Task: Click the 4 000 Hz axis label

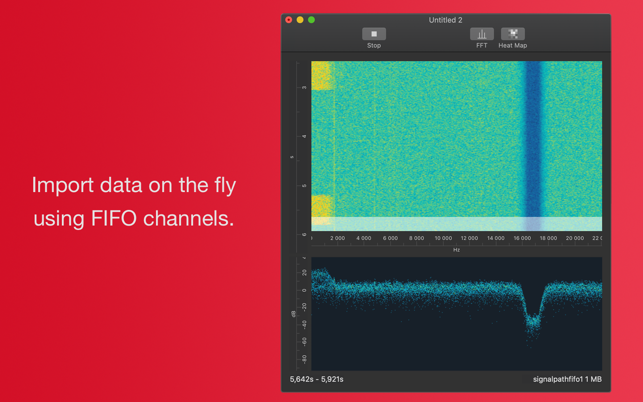Action: 363,238
